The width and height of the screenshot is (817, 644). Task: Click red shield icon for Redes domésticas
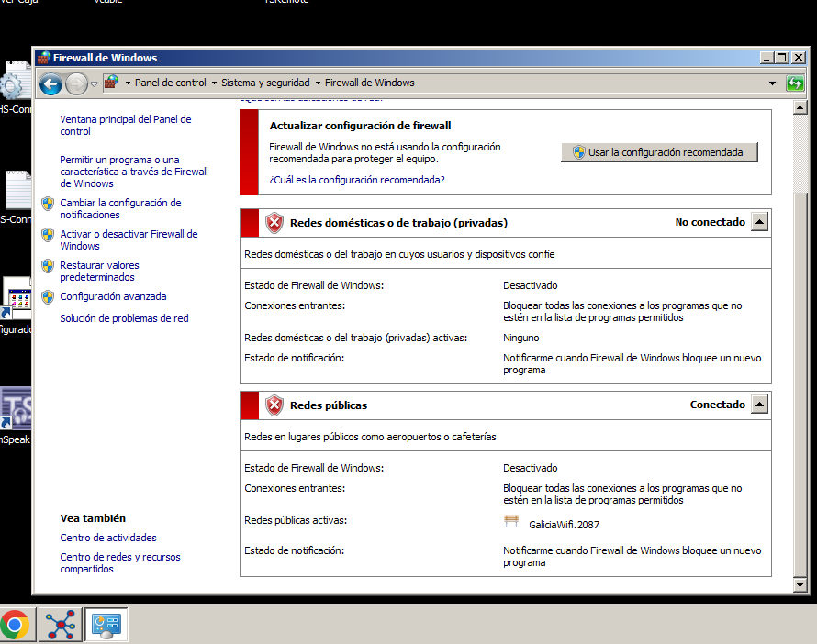[x=274, y=223]
